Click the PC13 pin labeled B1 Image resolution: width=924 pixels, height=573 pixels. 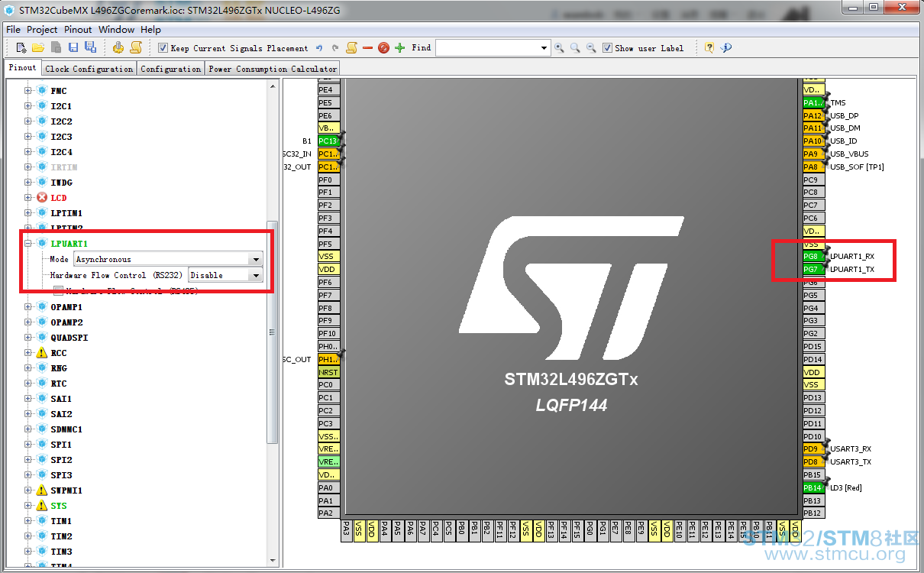click(x=328, y=141)
